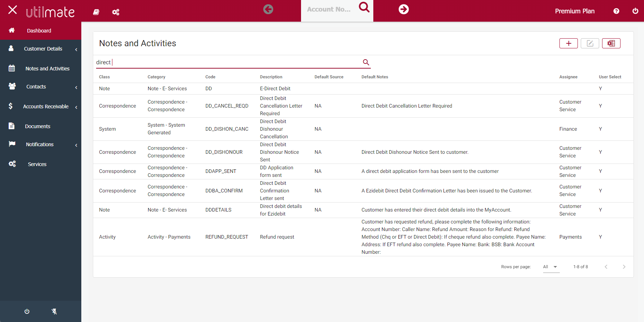Screen dimensions: 644x322
Task: Select the DD_DISHONOUR code cell
Action: point(224,152)
